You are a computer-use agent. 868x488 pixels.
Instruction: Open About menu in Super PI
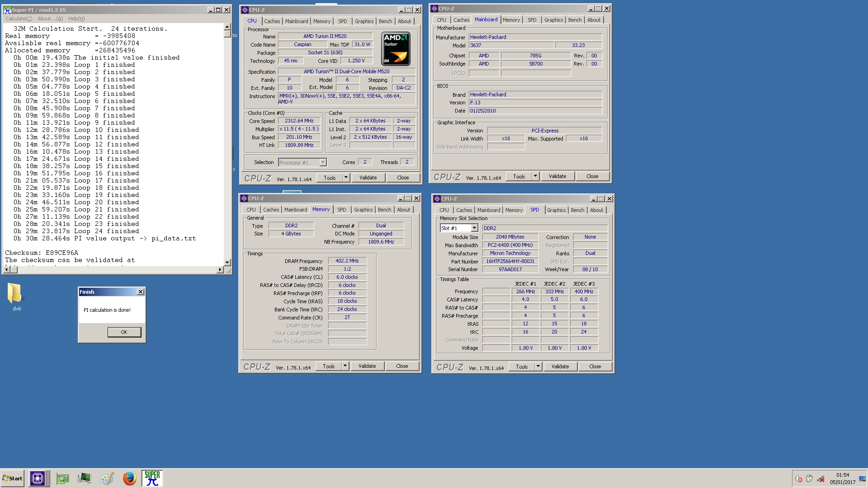tap(50, 19)
